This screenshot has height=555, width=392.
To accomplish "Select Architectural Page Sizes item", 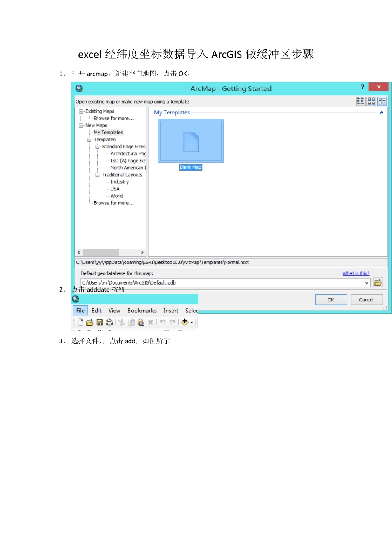I will [x=128, y=154].
